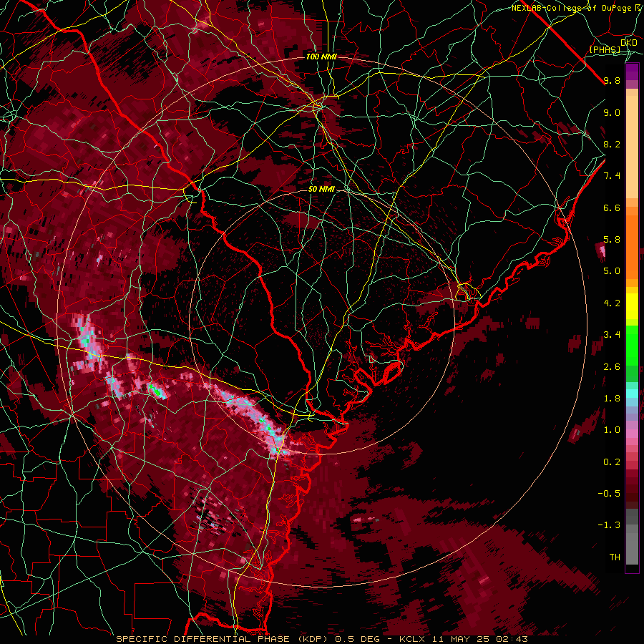Click the 9.8 value on the color scale
Image resolution: width=644 pixels, height=644 pixels.
point(612,80)
